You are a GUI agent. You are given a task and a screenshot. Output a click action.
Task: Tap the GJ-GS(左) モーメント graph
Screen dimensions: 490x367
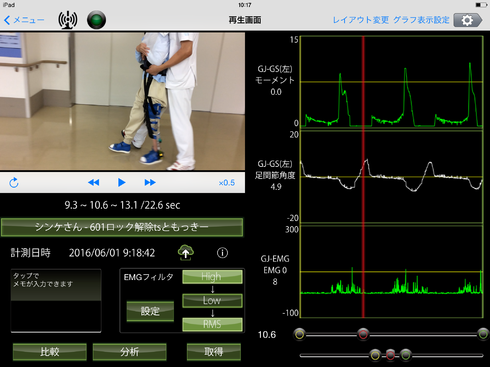coord(392,81)
